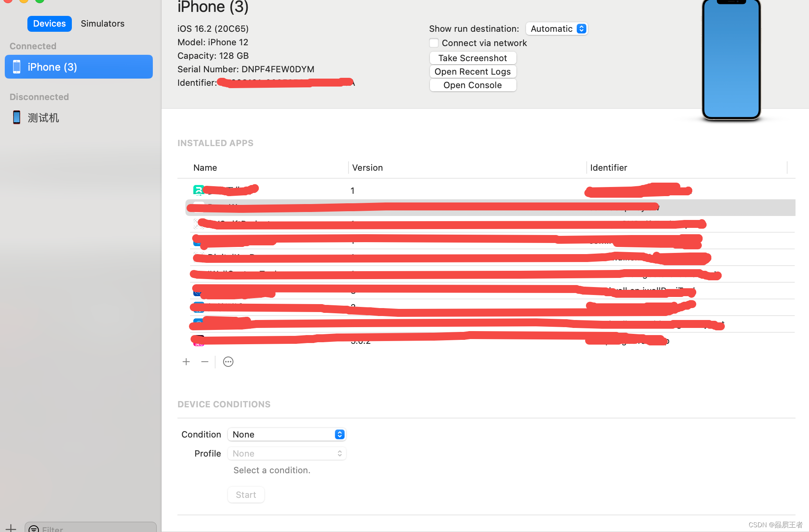Click the iPhone device preview image
Screen dimensions: 809x532
(731, 60)
